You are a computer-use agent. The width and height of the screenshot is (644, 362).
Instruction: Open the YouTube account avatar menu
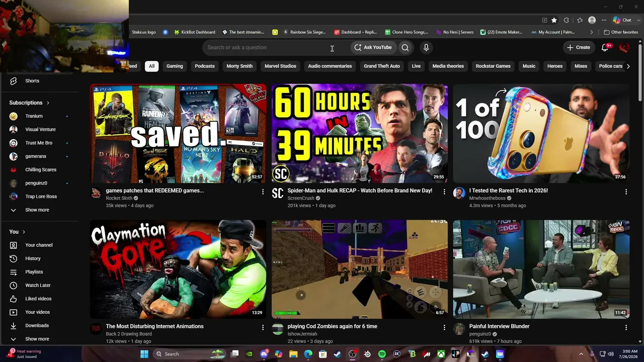tap(624, 47)
